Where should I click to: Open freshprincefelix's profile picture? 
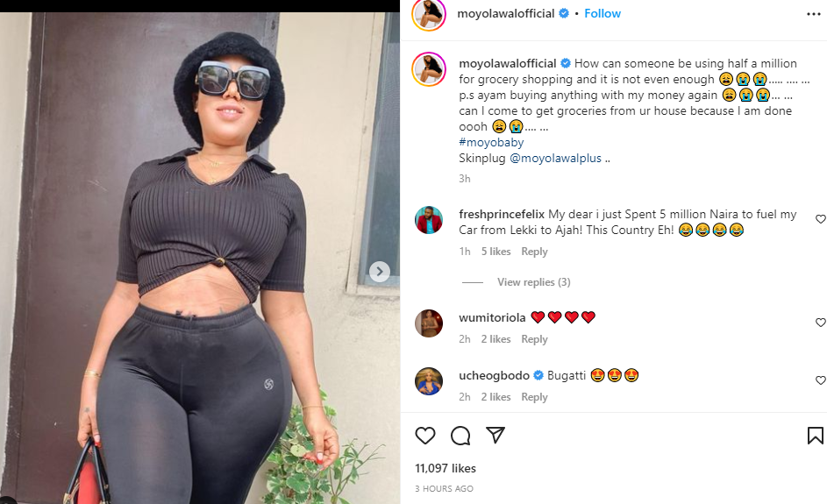(429, 220)
